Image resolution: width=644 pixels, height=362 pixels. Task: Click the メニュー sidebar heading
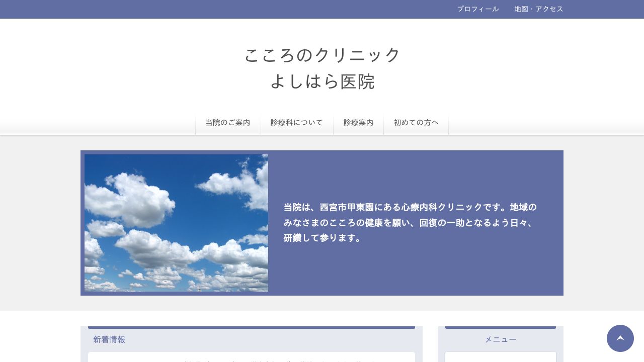coord(500,339)
